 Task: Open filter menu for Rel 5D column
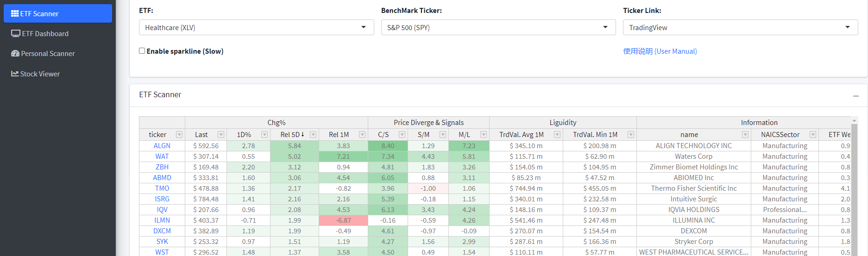coord(313,135)
